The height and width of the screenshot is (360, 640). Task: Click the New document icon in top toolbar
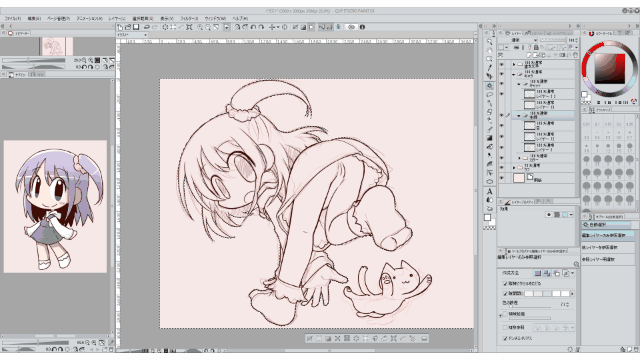(120, 27)
